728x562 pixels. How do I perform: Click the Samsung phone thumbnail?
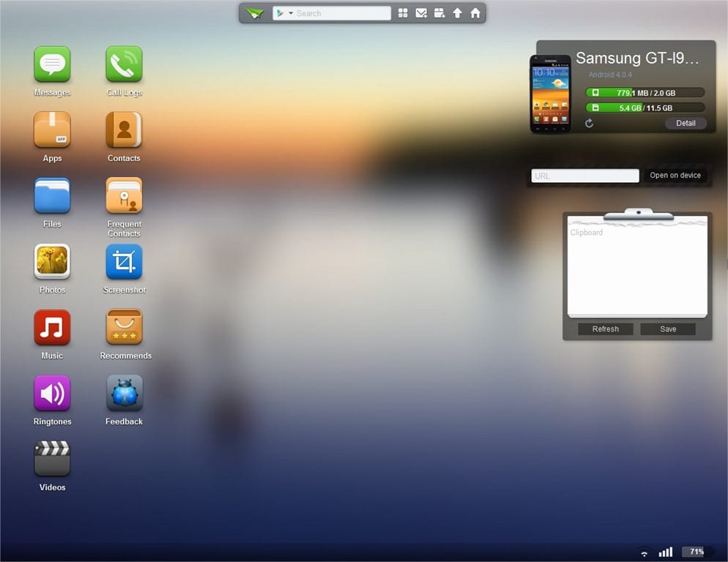[x=551, y=94]
